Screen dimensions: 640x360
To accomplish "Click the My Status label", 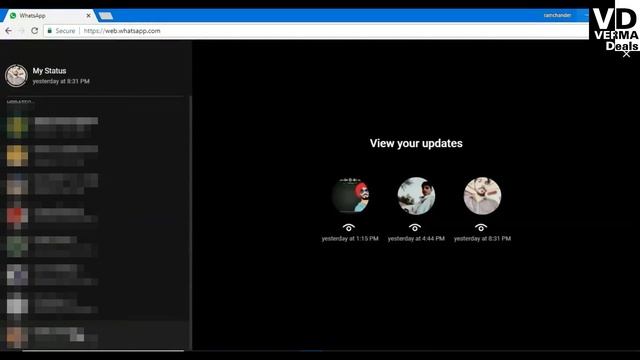I will pos(49,71).
